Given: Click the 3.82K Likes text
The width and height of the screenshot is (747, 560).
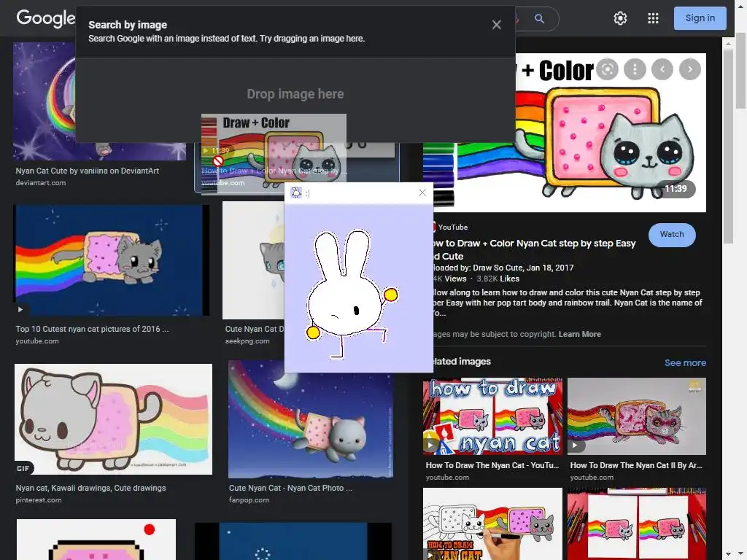Looking at the screenshot, I should pos(498,279).
